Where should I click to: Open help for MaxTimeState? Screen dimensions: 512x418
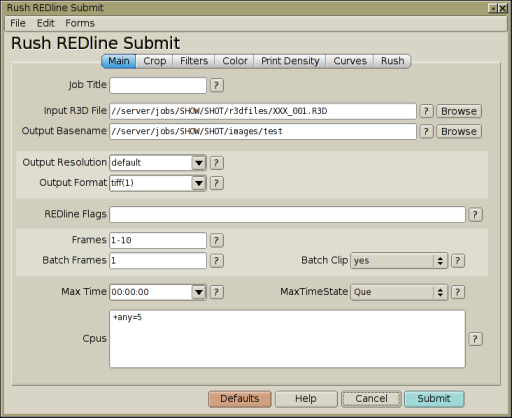[458, 292]
